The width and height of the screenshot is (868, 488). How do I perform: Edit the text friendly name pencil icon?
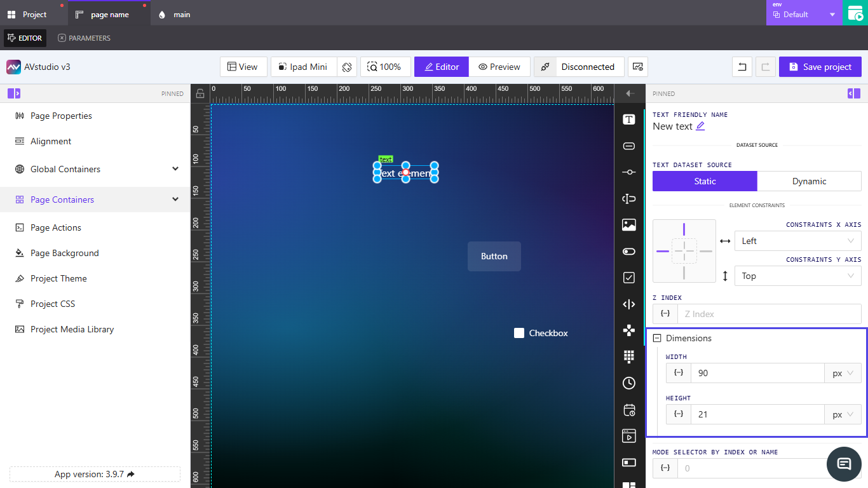pos(700,126)
